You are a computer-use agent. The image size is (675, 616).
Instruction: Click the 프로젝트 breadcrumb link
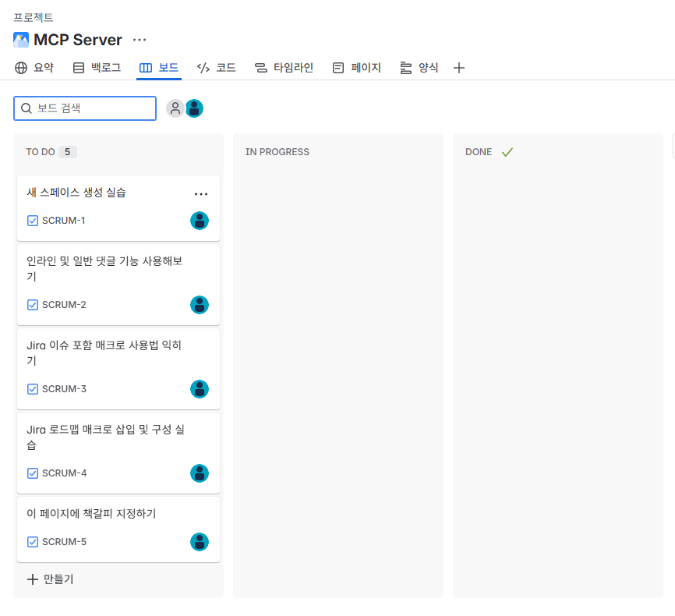(34, 17)
